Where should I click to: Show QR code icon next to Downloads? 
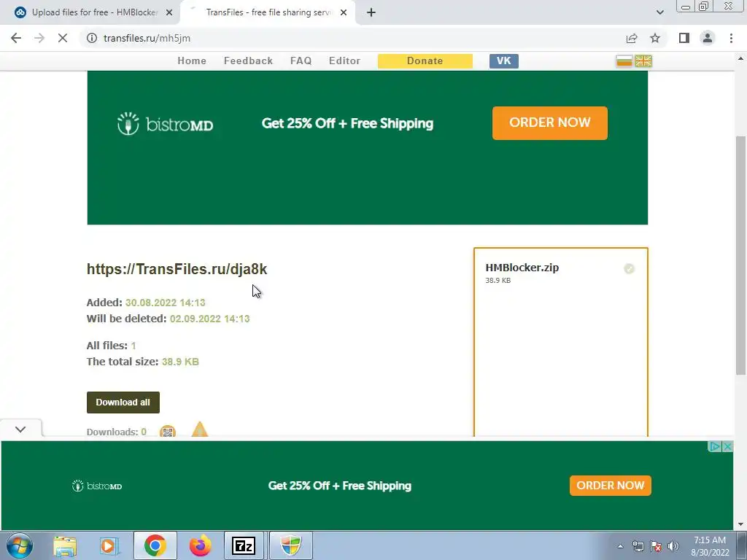click(x=167, y=432)
